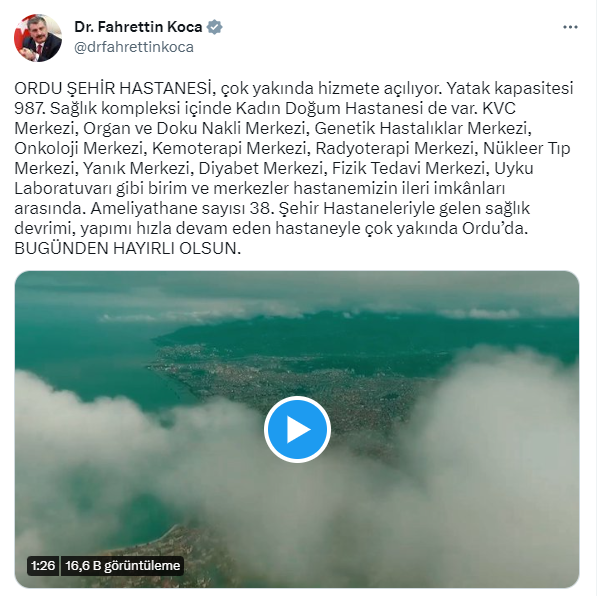
Task: Click the BUGÜNDEN HAYIRLI OLSUN closing line
Action: coord(127,248)
